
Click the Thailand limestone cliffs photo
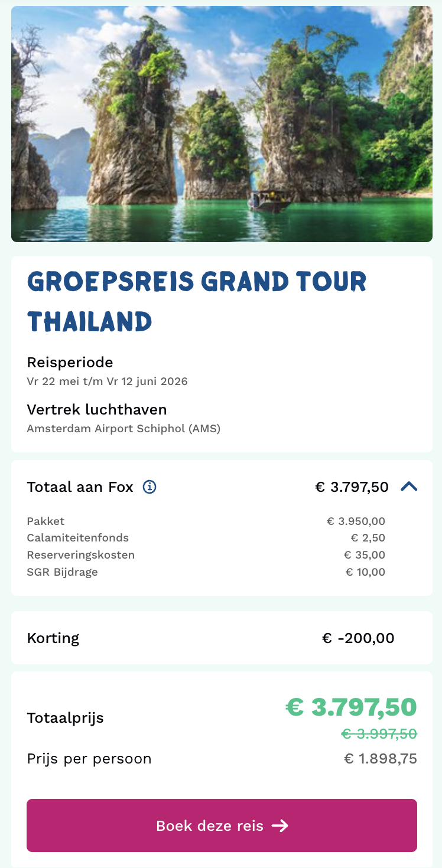tap(222, 124)
